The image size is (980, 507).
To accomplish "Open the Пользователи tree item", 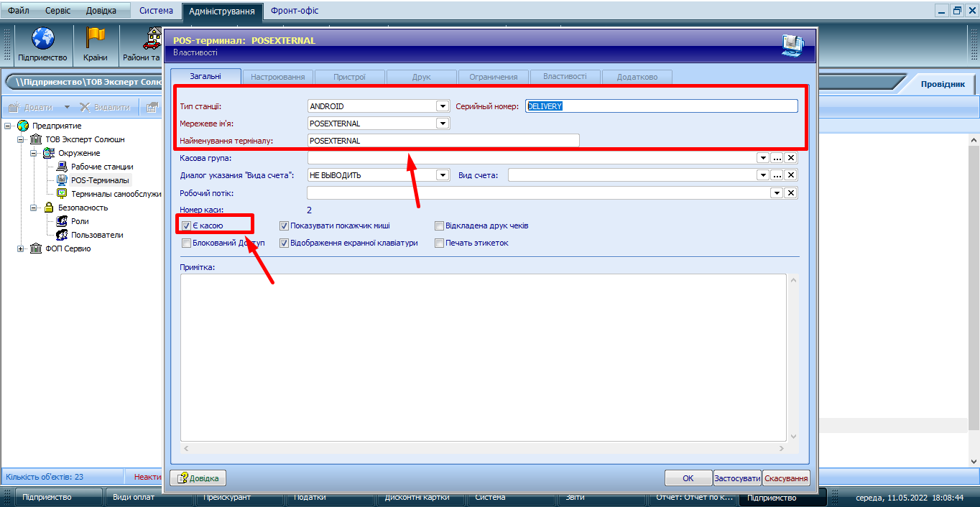I will [96, 235].
